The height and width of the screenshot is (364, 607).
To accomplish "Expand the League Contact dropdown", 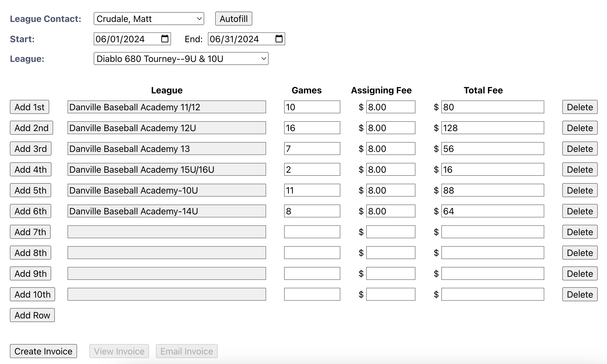I will (x=149, y=19).
